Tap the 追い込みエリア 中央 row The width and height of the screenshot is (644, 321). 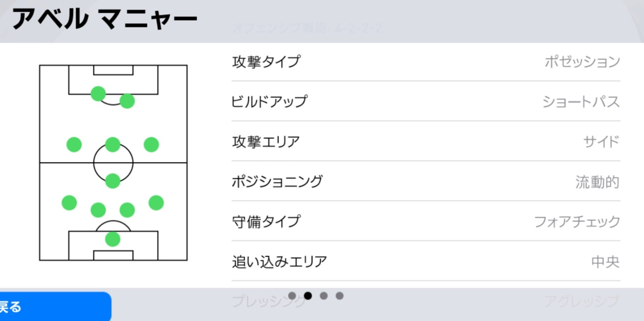(426, 262)
